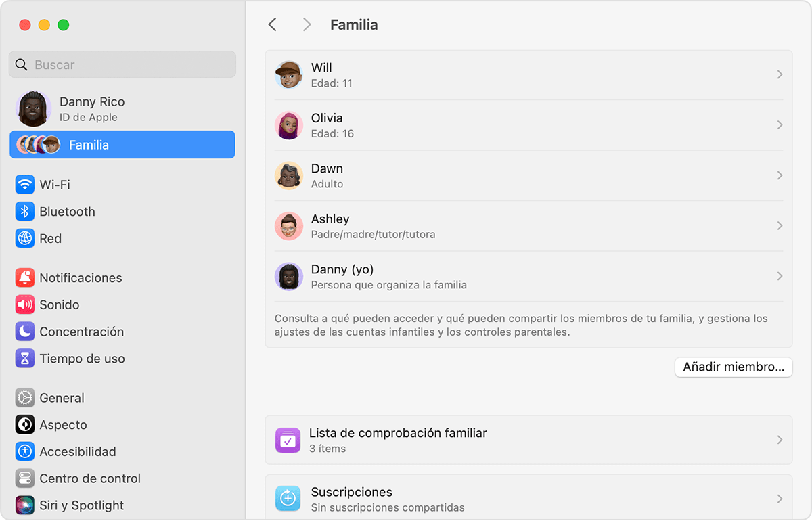Expand Will's family member details
This screenshot has width=812, height=521.
(528, 74)
